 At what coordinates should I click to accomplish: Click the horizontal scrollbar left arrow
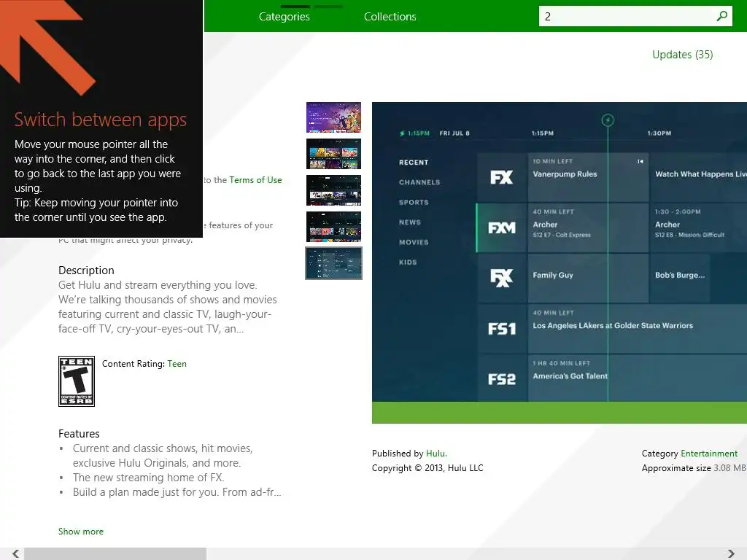tap(16, 553)
